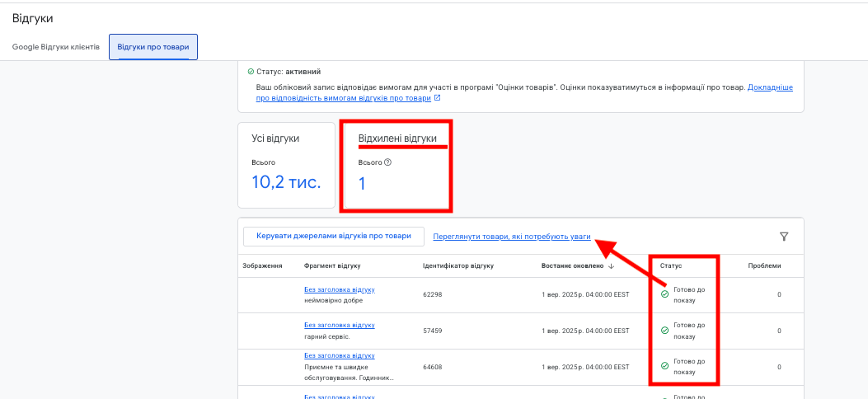Select the Усі відгуки summary card

287,165
